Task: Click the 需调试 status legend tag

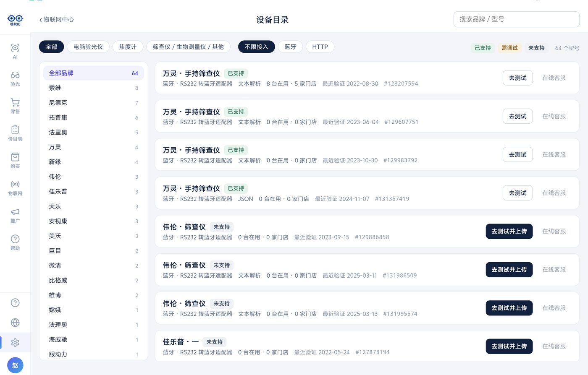Action: pyautogui.click(x=509, y=48)
